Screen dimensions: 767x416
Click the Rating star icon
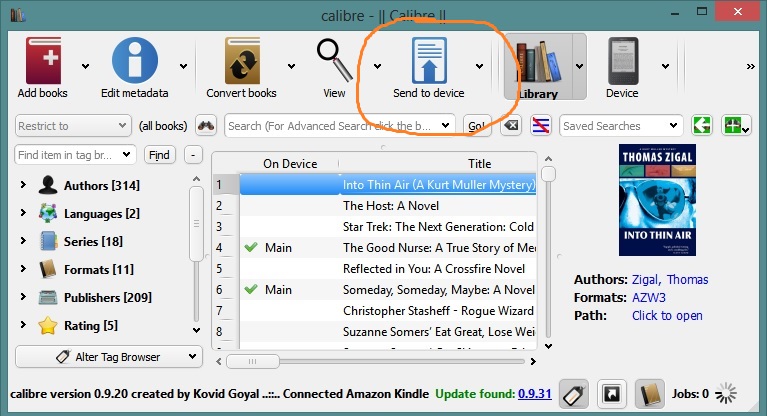48,325
